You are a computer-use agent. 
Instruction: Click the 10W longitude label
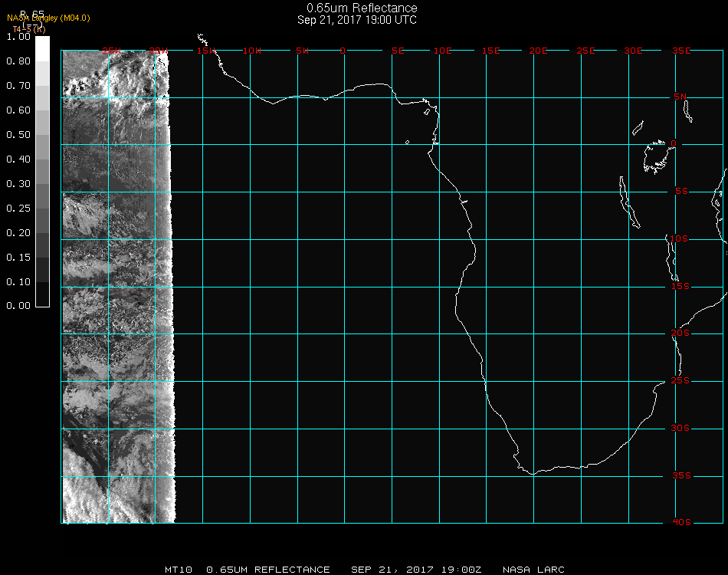252,51
